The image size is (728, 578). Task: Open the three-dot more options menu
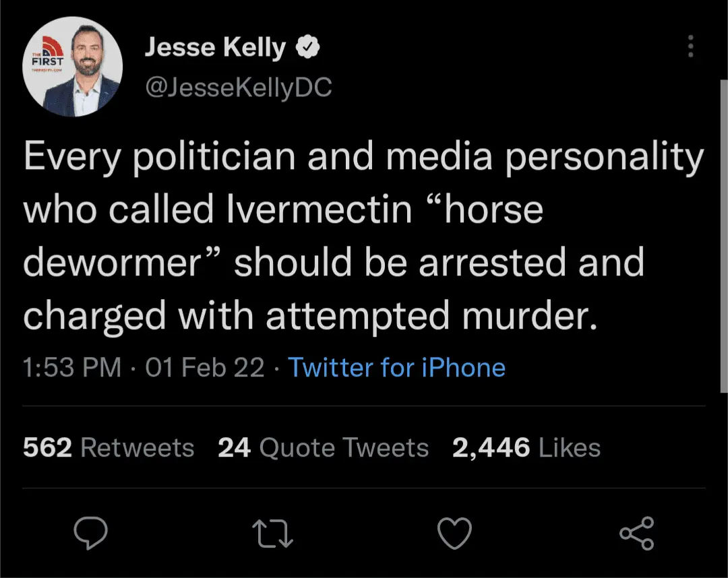690,46
